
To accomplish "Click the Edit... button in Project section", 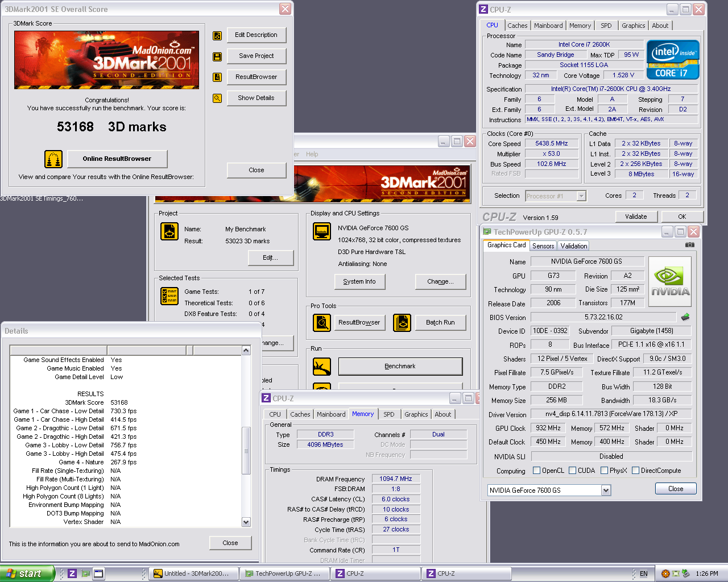I will pos(271,257).
